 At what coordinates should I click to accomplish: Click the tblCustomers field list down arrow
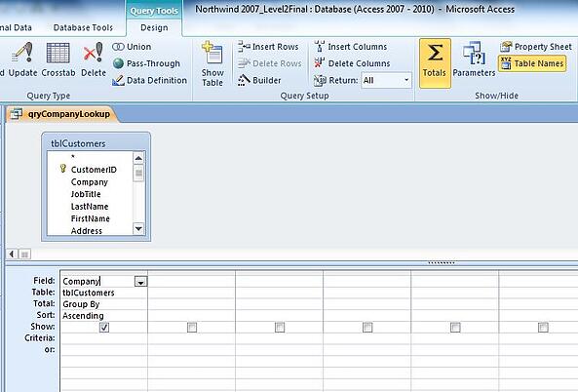(138, 228)
